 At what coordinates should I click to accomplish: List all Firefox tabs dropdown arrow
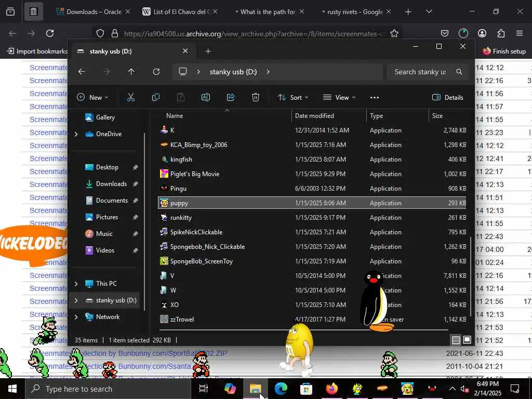click(x=429, y=11)
